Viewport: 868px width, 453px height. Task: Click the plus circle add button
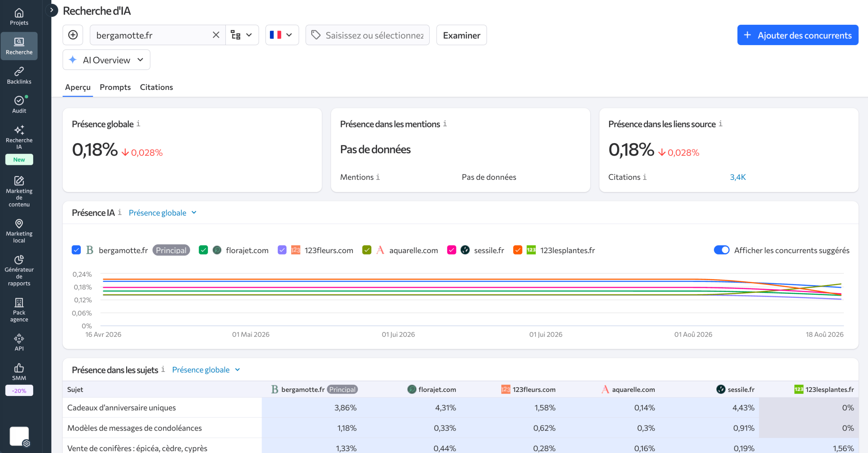73,35
